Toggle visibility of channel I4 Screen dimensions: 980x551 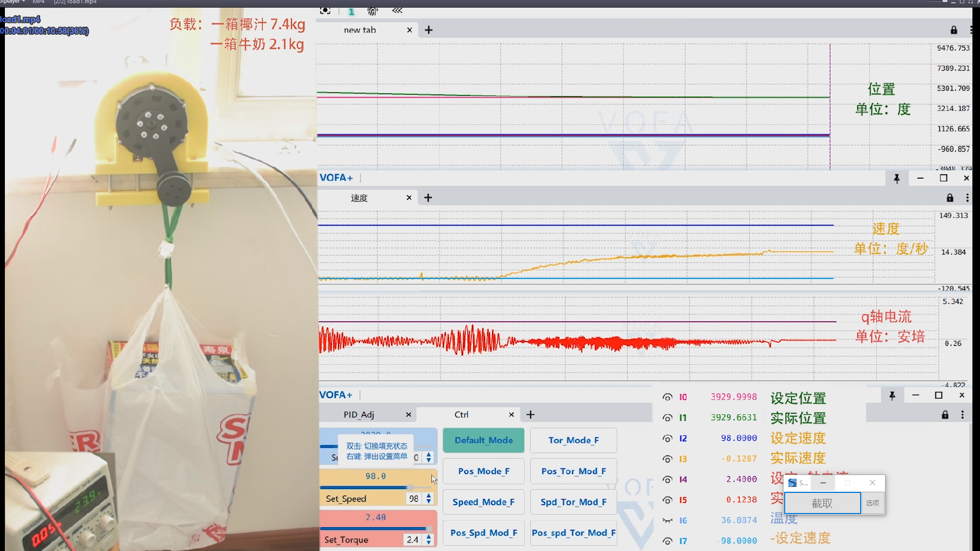click(667, 480)
